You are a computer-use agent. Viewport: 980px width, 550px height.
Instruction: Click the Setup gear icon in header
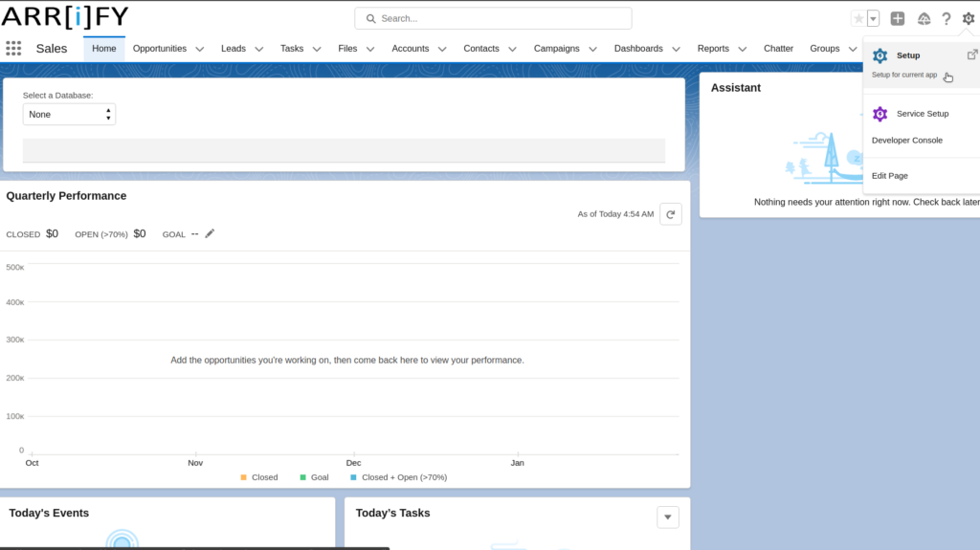pyautogui.click(x=968, y=19)
